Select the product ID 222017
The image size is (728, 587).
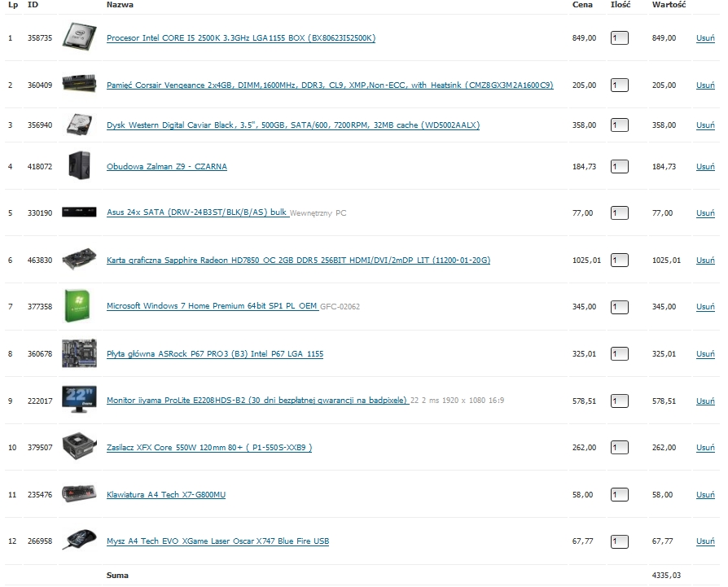click(40, 401)
